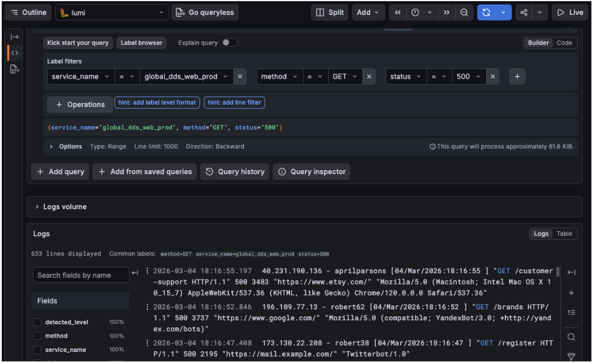The image size is (594, 364).
Task: Open the Outline panel
Action: [x=28, y=13]
